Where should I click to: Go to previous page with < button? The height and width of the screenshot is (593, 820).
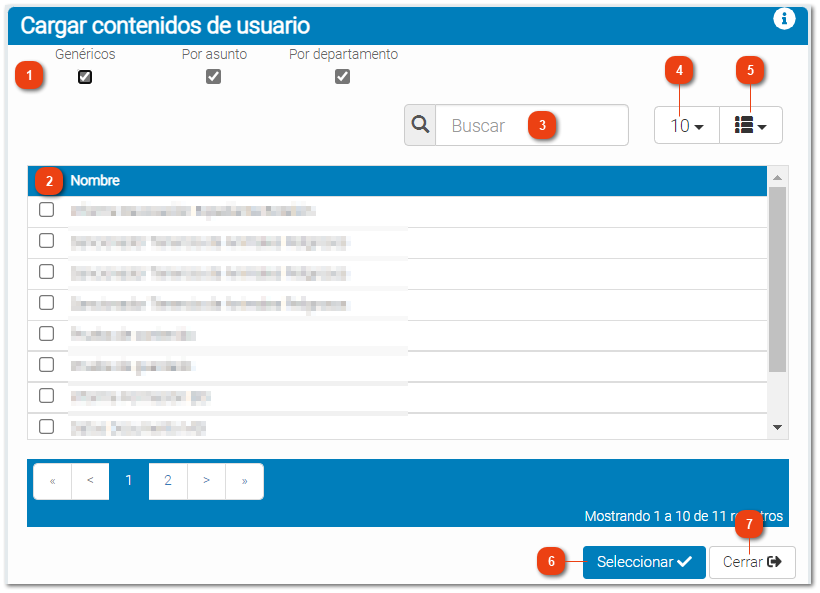[x=90, y=481]
